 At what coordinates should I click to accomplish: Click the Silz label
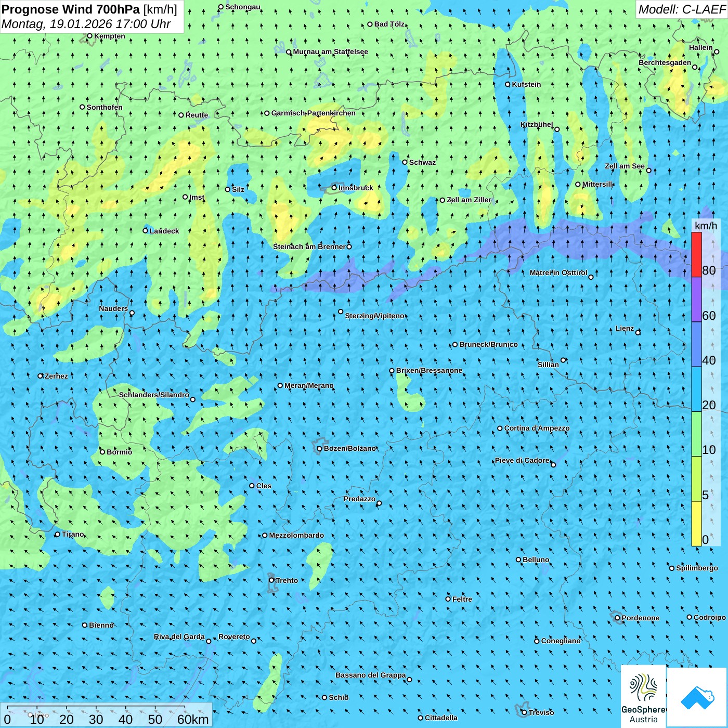click(x=238, y=189)
